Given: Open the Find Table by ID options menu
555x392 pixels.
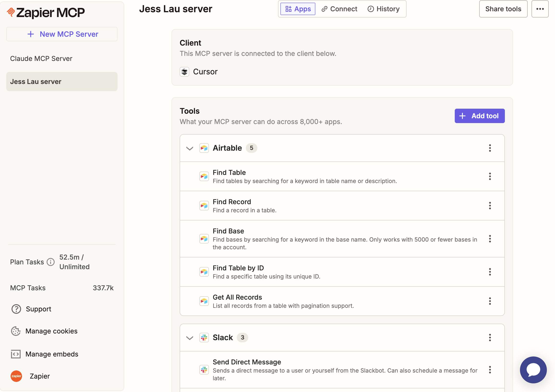Looking at the screenshot, I should pos(490,272).
